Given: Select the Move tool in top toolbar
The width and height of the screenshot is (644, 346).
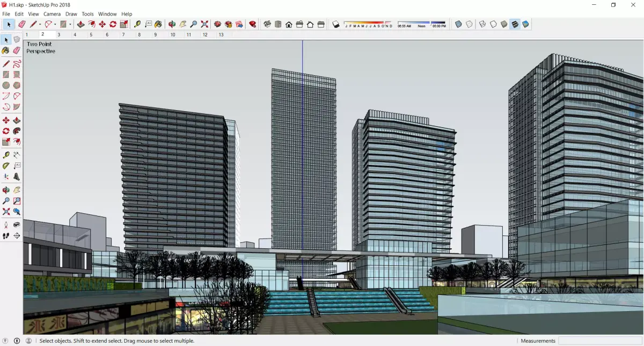Looking at the screenshot, I should click(102, 24).
